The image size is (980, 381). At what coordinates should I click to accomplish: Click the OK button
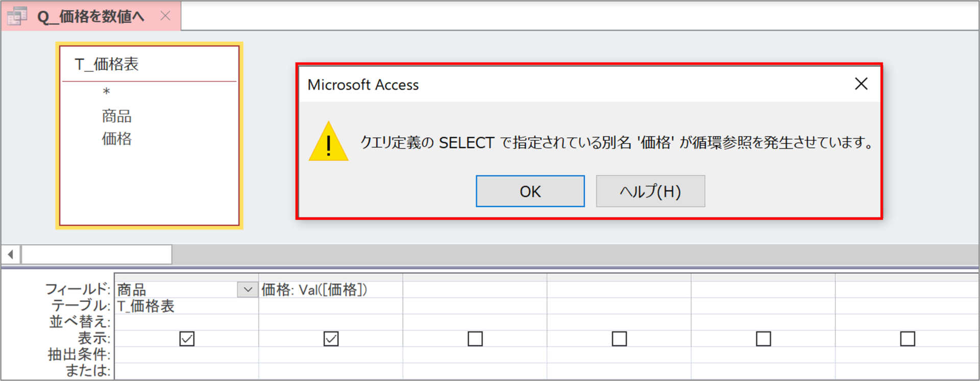point(530,191)
